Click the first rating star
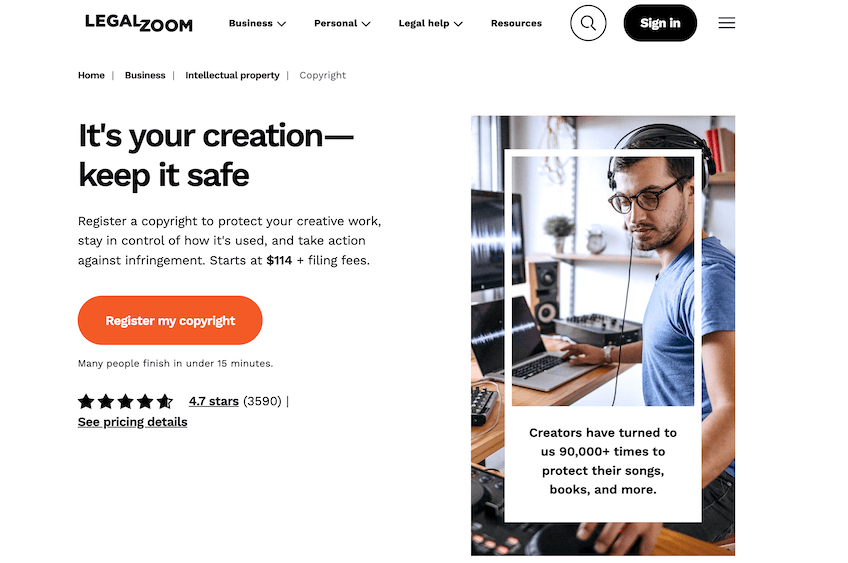The height and width of the screenshot is (563, 848). (x=86, y=401)
